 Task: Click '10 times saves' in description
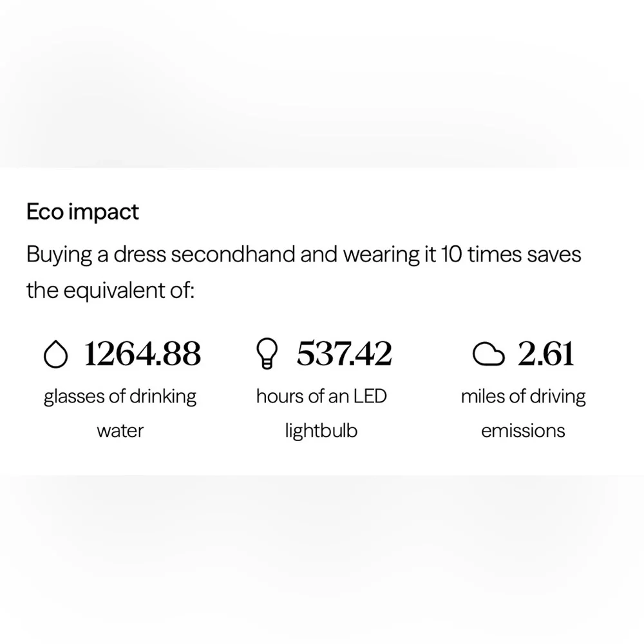(x=511, y=254)
